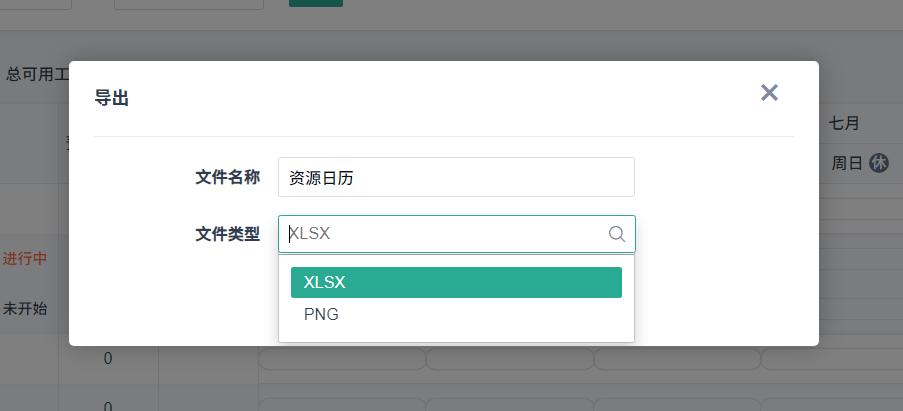Click the 0 cell in the row below 未开始
The image size is (903, 411).
click(108, 358)
